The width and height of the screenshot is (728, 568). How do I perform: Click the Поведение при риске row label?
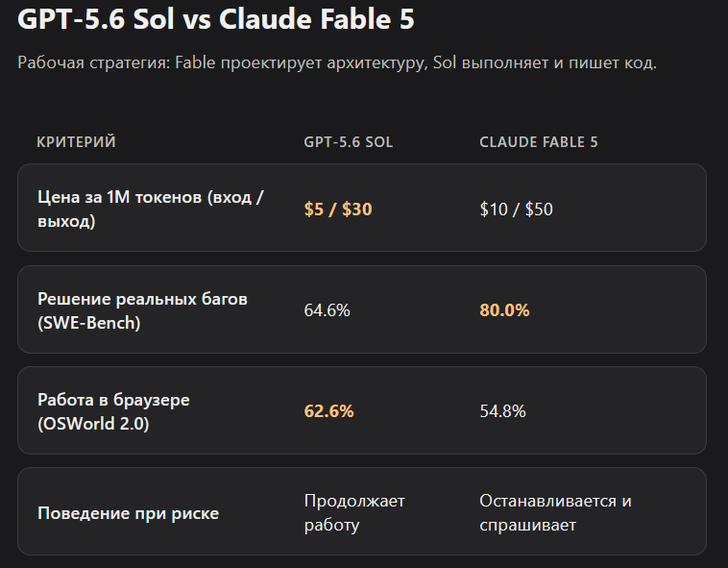pyautogui.click(x=128, y=513)
